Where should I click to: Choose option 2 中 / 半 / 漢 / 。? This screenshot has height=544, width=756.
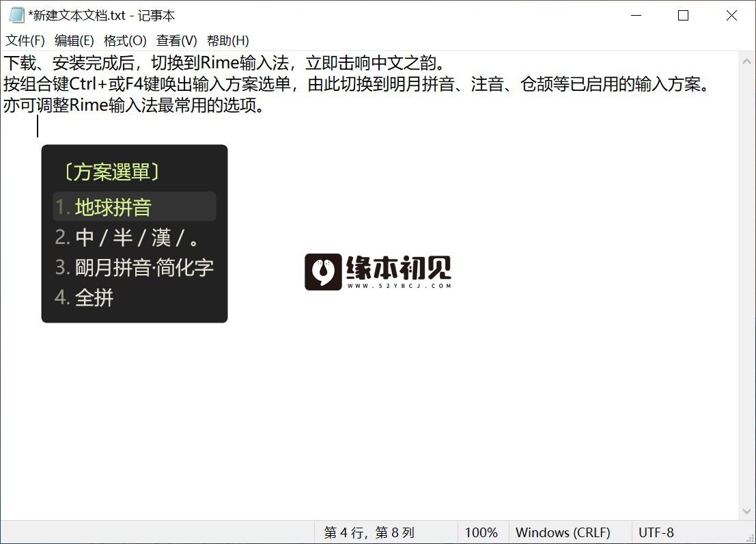coord(135,237)
